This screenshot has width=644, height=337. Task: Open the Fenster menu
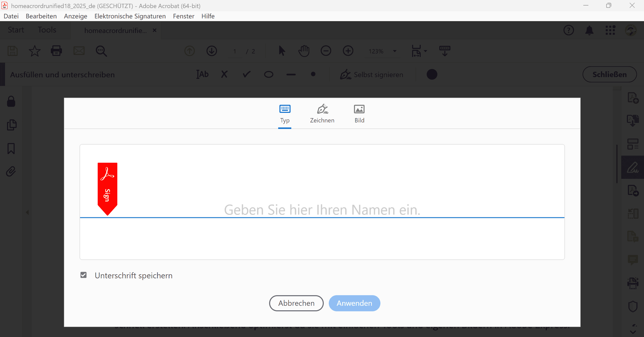point(184,16)
